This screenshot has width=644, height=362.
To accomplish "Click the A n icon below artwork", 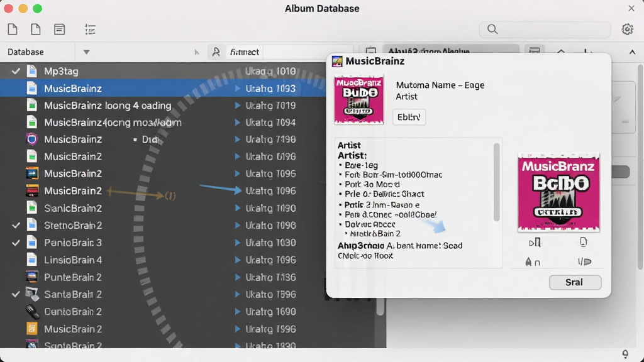I will 532,262.
